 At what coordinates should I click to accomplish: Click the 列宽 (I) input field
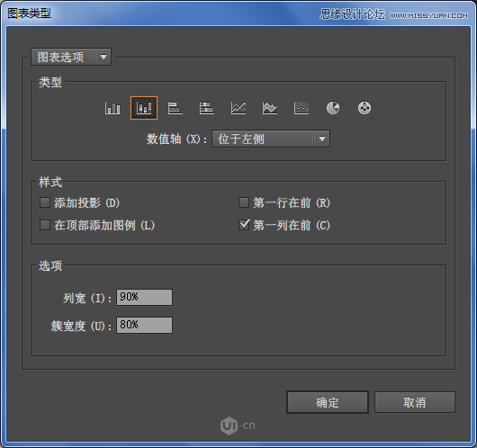[x=144, y=297]
